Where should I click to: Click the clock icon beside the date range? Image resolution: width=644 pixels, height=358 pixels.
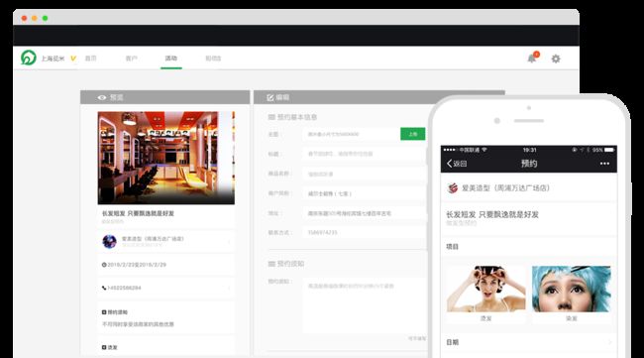coord(104,265)
